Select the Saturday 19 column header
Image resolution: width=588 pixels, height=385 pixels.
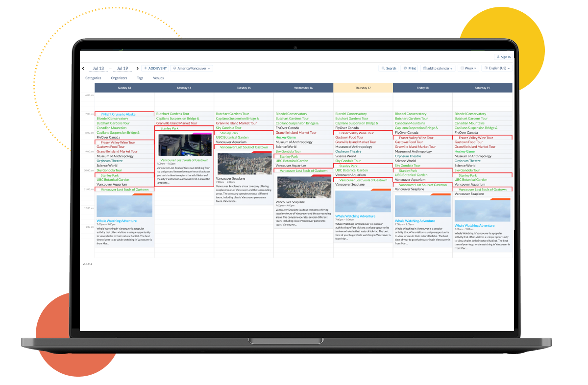pyautogui.click(x=483, y=88)
